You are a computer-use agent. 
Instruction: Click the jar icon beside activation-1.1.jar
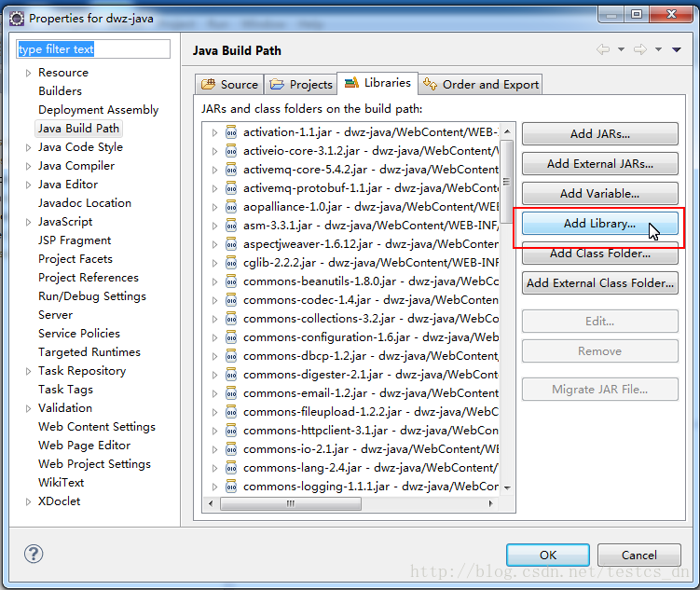tap(230, 132)
